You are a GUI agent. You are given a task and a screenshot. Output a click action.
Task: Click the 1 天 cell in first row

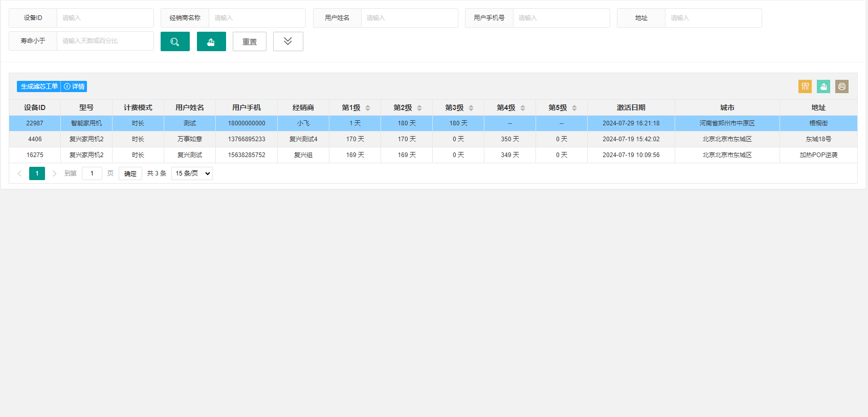click(x=355, y=123)
